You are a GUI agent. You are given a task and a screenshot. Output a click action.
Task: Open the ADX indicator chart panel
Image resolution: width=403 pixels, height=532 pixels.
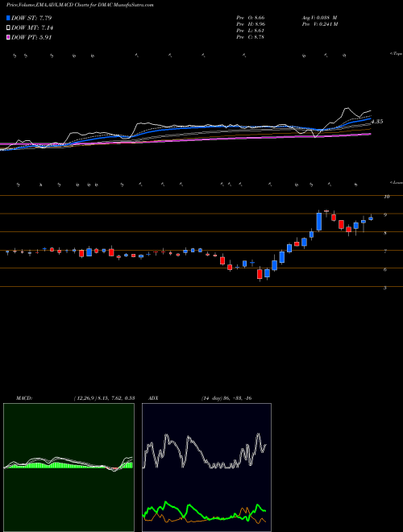pos(206,468)
